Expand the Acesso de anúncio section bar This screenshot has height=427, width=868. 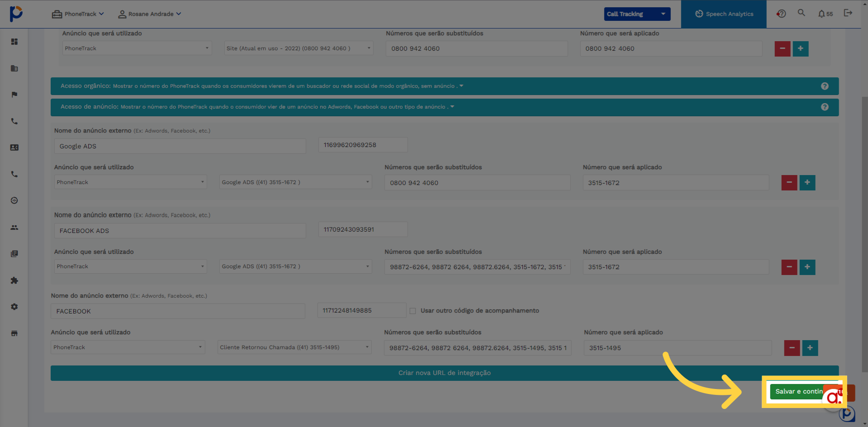click(x=445, y=107)
